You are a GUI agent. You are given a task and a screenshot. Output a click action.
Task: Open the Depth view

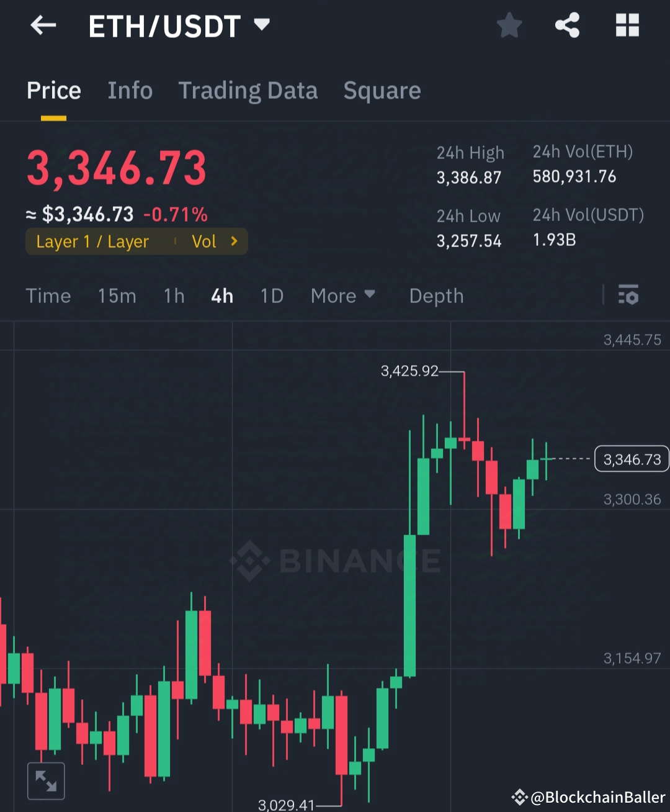coord(436,295)
